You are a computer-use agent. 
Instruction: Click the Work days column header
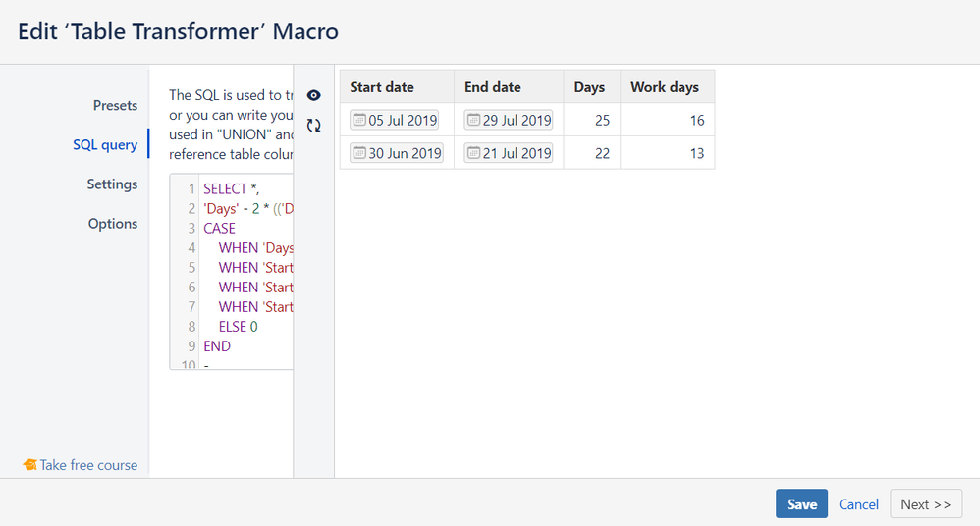(665, 87)
